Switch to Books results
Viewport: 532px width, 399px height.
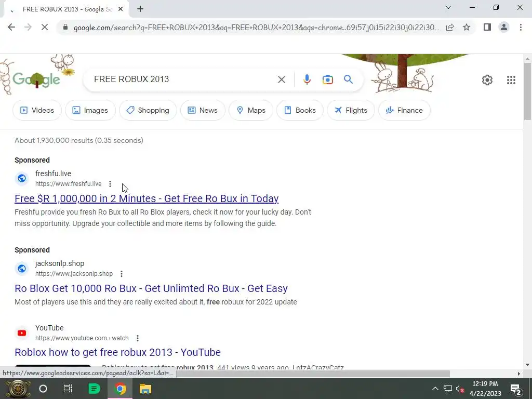click(300, 110)
